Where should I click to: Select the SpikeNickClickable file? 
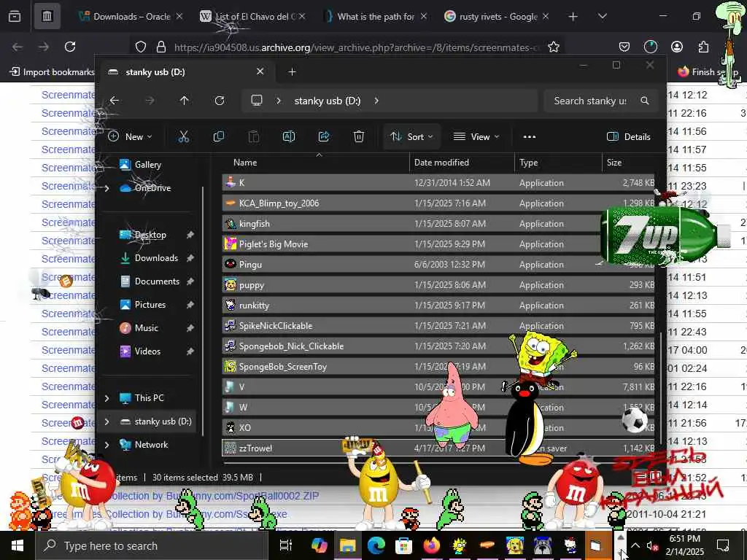click(438, 326)
